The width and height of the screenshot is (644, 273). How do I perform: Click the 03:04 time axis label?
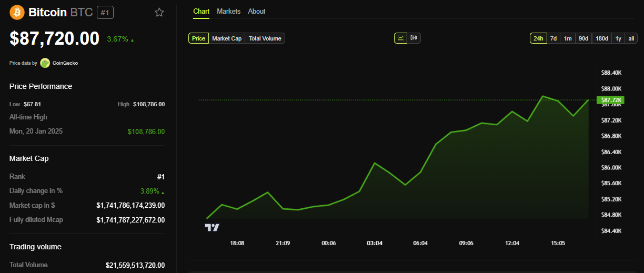click(375, 244)
